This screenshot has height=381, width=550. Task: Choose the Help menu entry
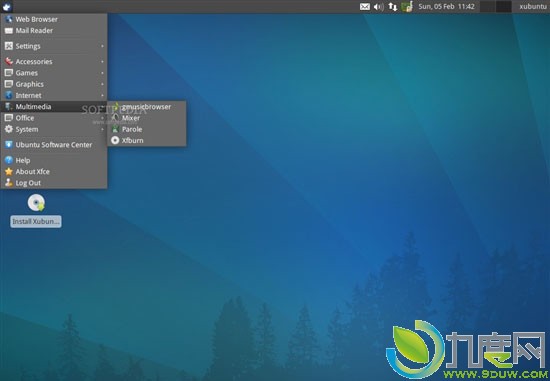tap(54, 160)
